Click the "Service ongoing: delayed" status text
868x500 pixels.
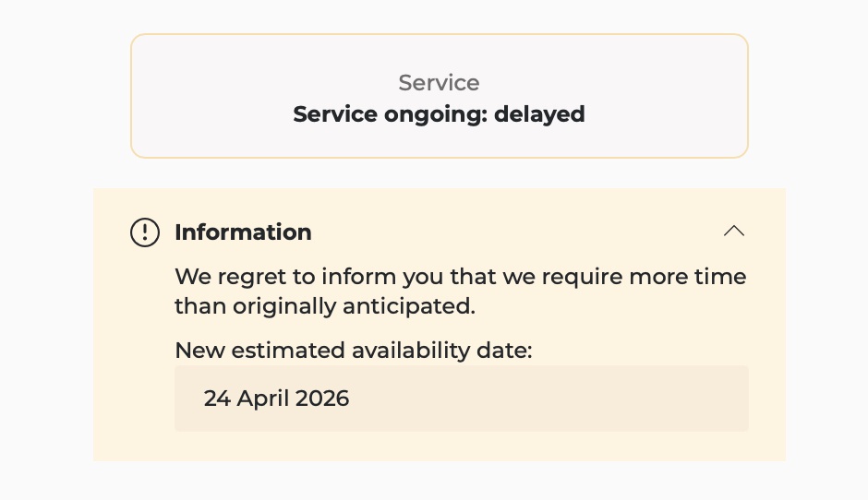tap(439, 114)
